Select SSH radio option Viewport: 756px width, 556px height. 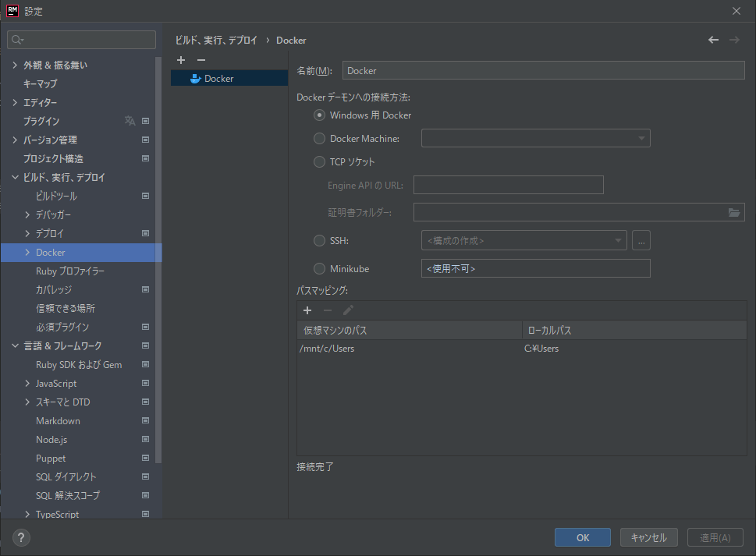(x=319, y=240)
